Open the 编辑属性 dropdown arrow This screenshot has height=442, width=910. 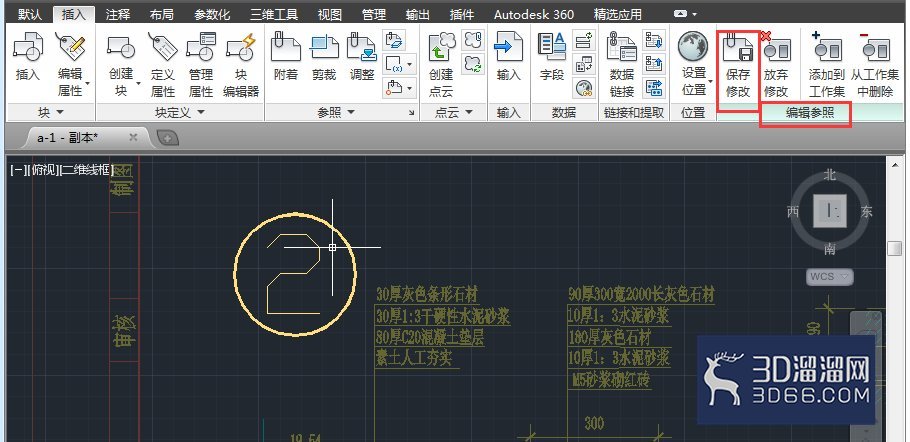pyautogui.click(x=88, y=84)
